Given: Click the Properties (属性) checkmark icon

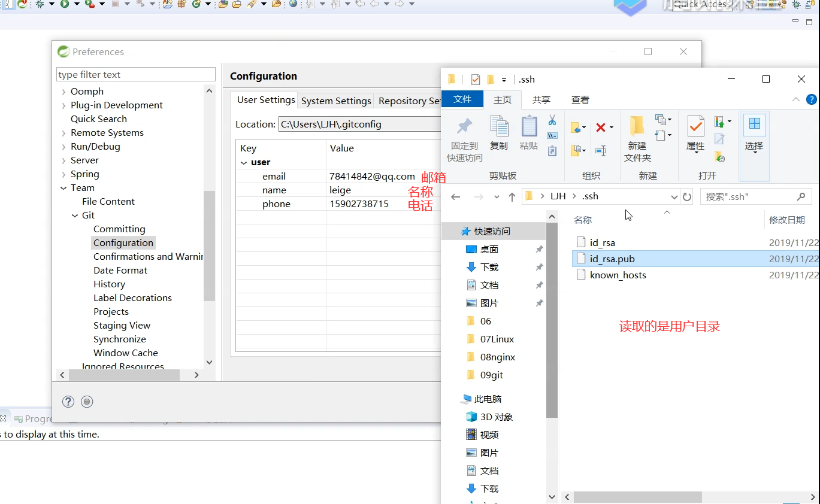Looking at the screenshot, I should (x=696, y=126).
